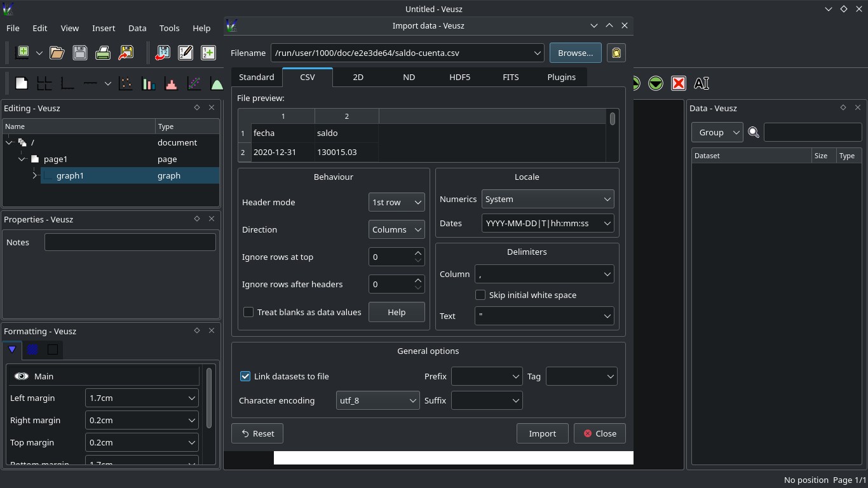Viewport: 868px width, 488px height.
Task: Switch to the Plugins import tab
Action: click(x=561, y=77)
